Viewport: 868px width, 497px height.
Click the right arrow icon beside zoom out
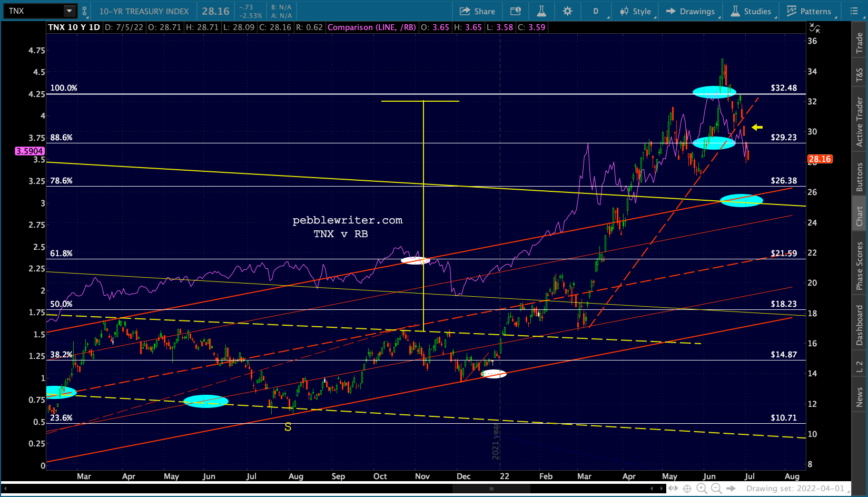(732, 489)
